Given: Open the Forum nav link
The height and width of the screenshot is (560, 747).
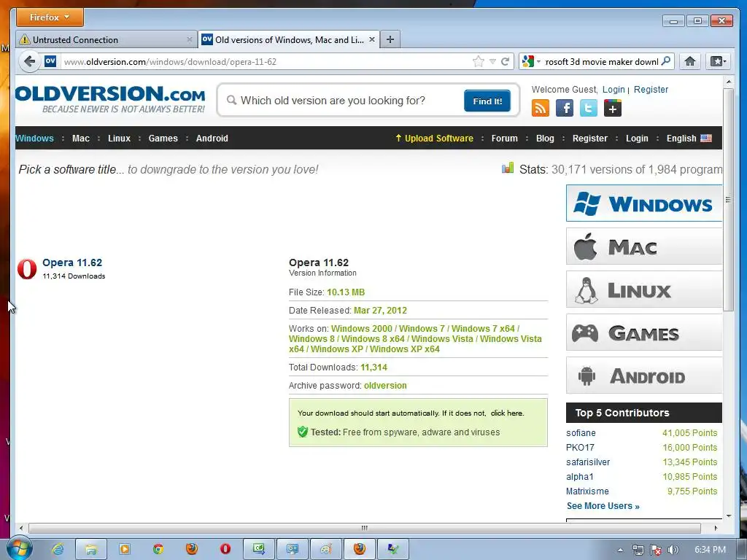Looking at the screenshot, I should point(505,138).
